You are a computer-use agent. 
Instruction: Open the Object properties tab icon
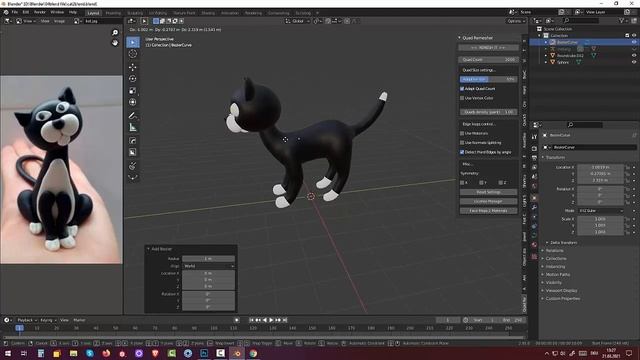534,198
